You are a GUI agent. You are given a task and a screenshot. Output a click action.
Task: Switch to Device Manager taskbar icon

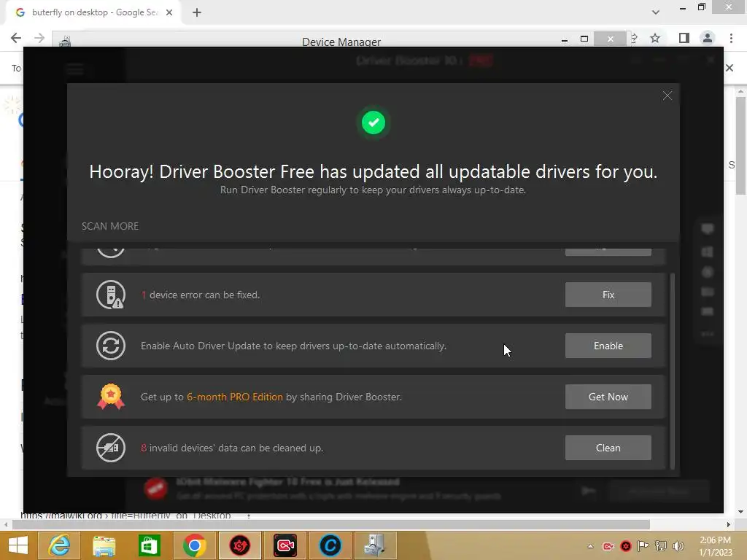tap(376, 545)
